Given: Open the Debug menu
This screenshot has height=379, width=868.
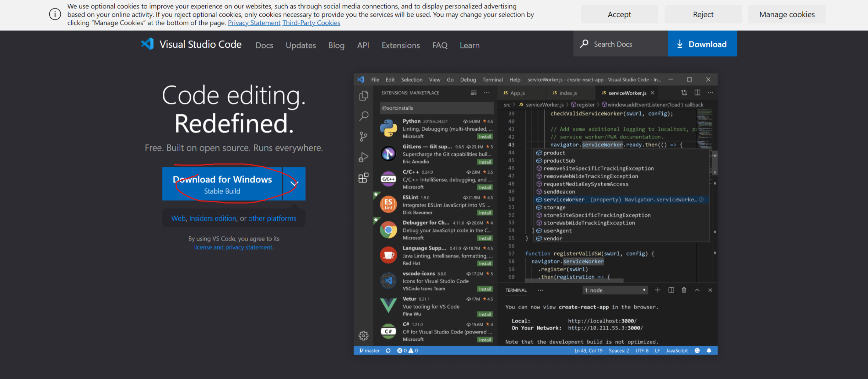Looking at the screenshot, I should pyautogui.click(x=468, y=80).
